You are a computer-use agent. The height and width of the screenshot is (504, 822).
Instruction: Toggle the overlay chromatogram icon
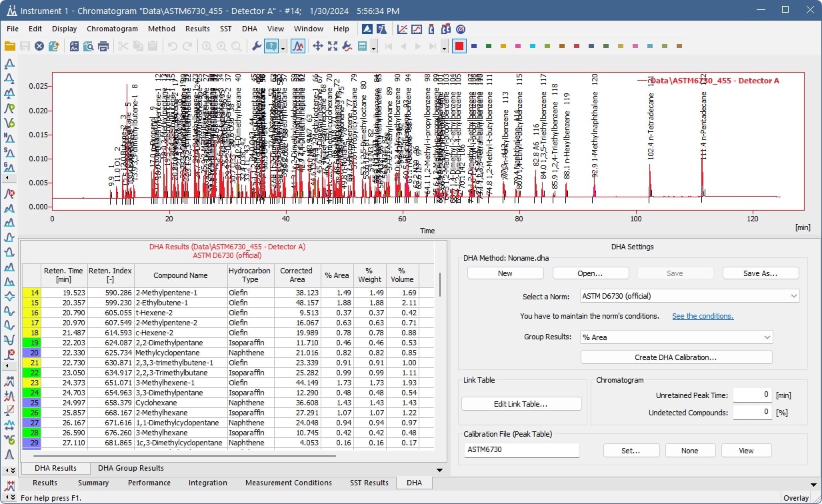[298, 46]
